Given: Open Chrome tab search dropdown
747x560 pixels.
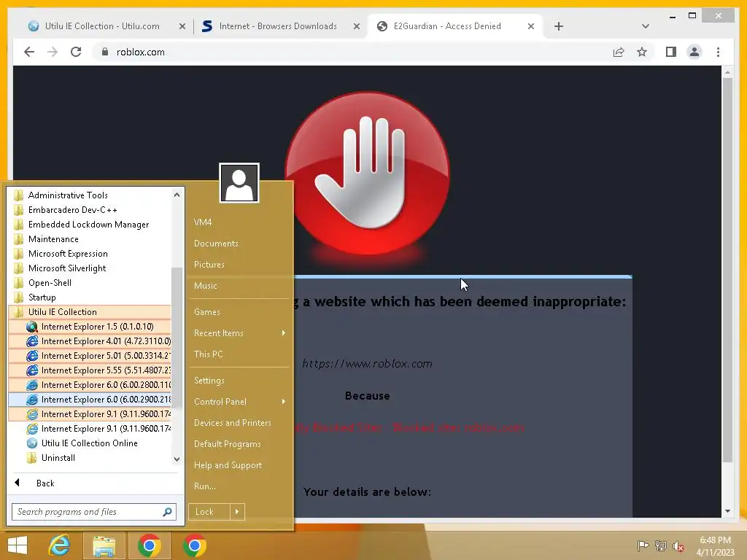Looking at the screenshot, I should (646, 26).
